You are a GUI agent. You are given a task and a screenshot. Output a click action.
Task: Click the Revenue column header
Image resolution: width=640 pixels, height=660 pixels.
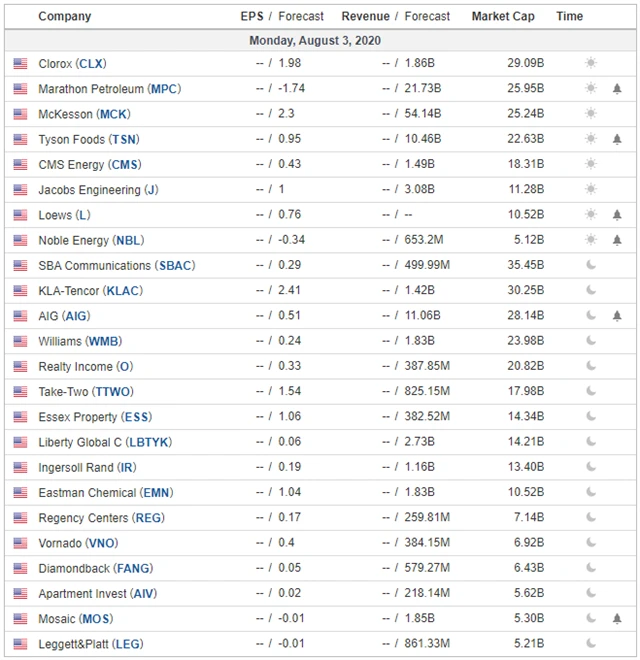[365, 16]
